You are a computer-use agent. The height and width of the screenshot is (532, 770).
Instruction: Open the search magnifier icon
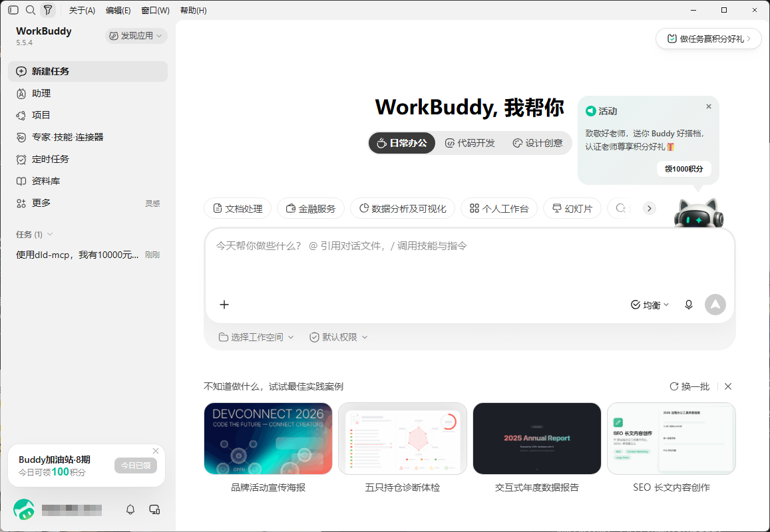point(31,10)
